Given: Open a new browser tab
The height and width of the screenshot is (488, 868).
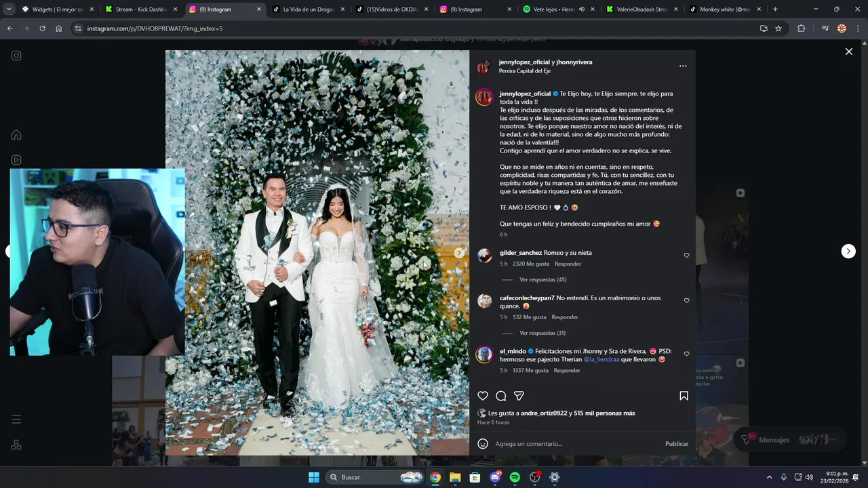Looking at the screenshot, I should pos(775,9).
